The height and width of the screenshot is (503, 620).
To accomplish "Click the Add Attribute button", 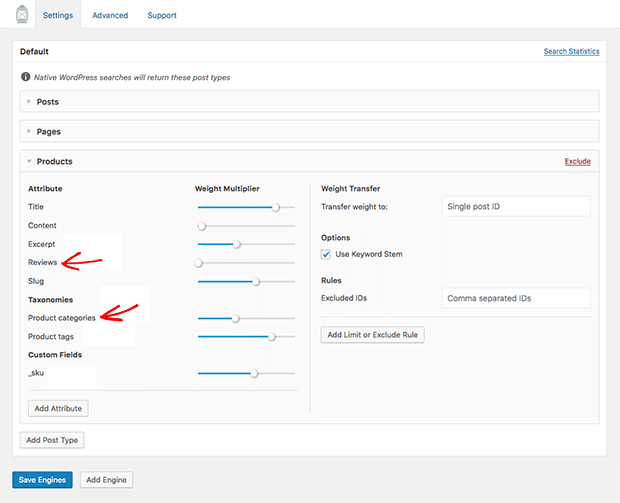I will point(57,408).
